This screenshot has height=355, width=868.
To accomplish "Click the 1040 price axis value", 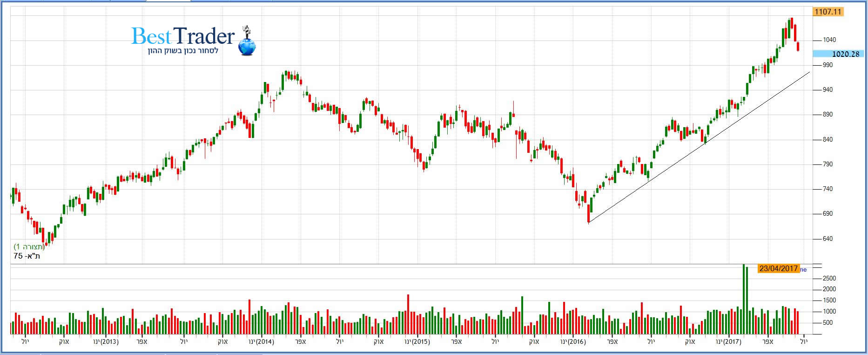I will pyautogui.click(x=829, y=40).
